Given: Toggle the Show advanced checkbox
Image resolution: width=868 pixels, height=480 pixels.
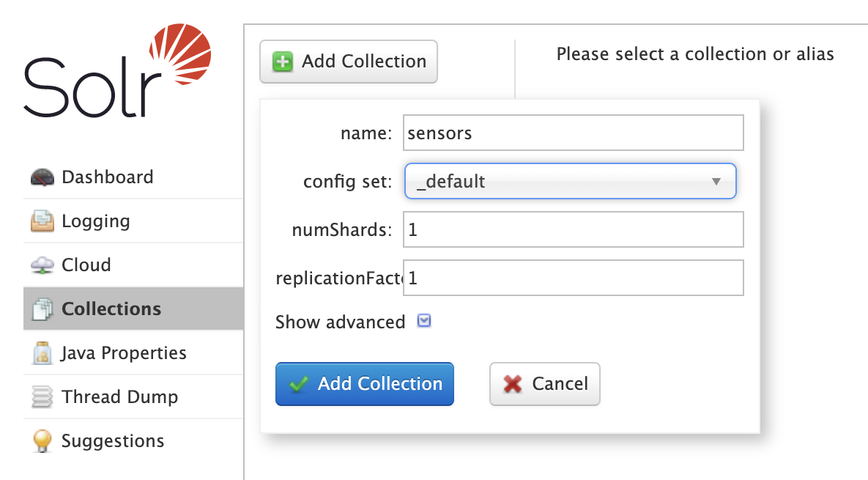Looking at the screenshot, I should coord(423,321).
